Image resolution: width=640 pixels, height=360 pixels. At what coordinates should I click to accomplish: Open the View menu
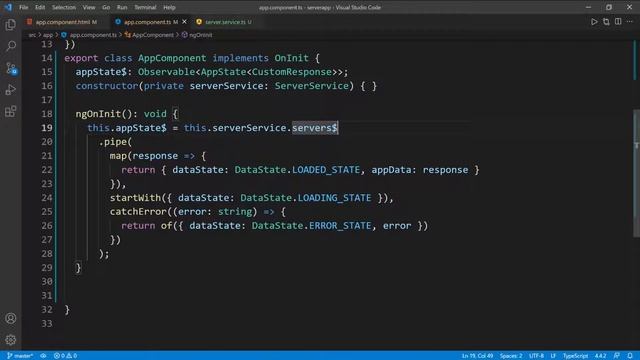click(x=89, y=7)
